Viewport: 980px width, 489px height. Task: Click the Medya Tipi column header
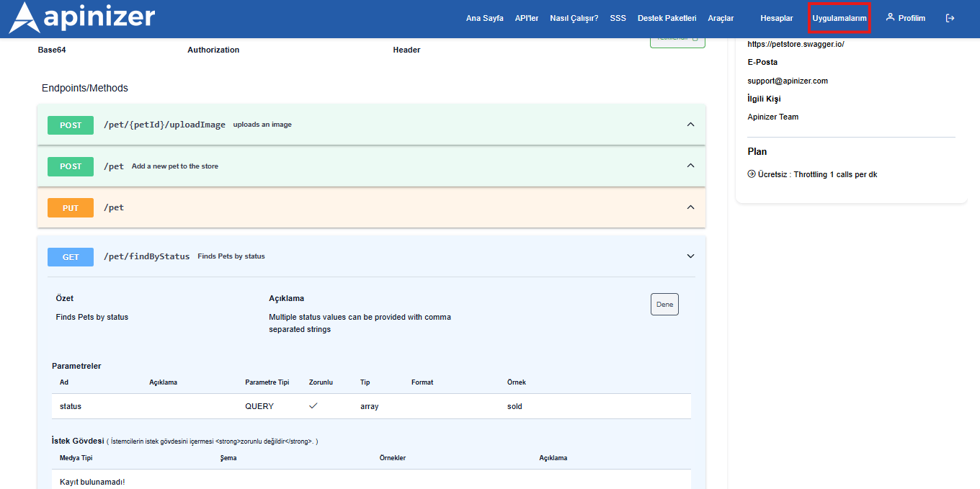click(x=76, y=458)
